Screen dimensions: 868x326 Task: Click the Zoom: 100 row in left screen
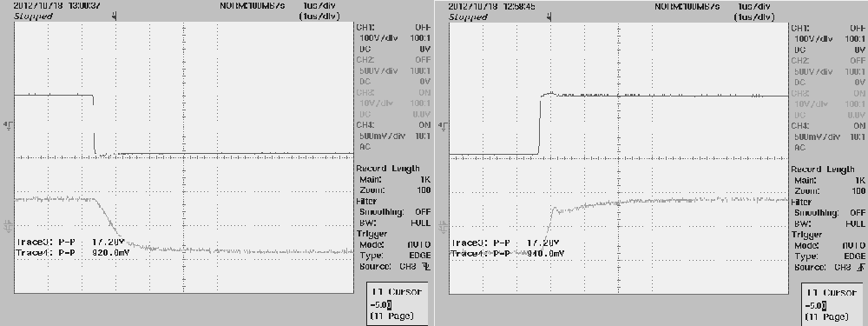(x=395, y=190)
